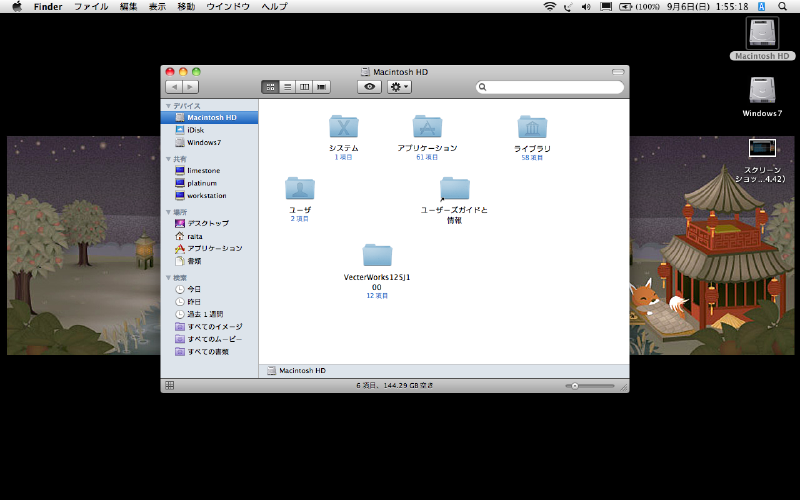Collapse the 検索 sidebar section
This screenshot has width=800, height=500.
click(168, 278)
